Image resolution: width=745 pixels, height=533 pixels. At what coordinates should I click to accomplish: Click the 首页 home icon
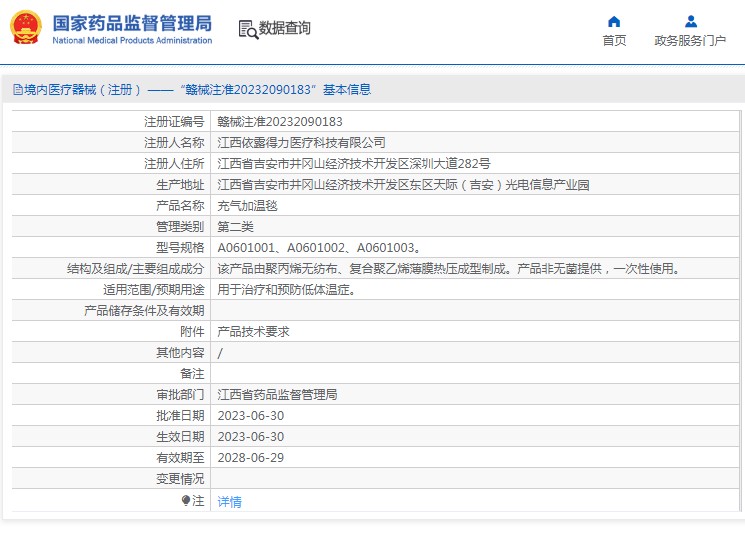point(614,21)
